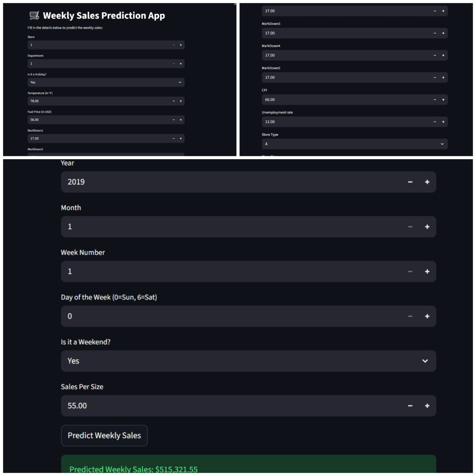Image resolution: width=476 pixels, height=476 pixels.
Task: Open the Is it a Weekend dropdown
Action: coord(248,361)
